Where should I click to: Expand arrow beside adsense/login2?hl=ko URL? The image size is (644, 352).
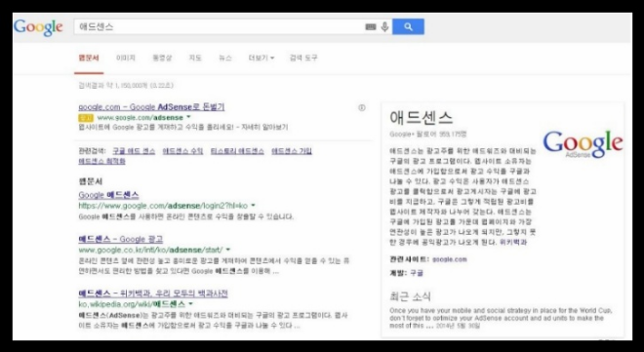coord(253,205)
